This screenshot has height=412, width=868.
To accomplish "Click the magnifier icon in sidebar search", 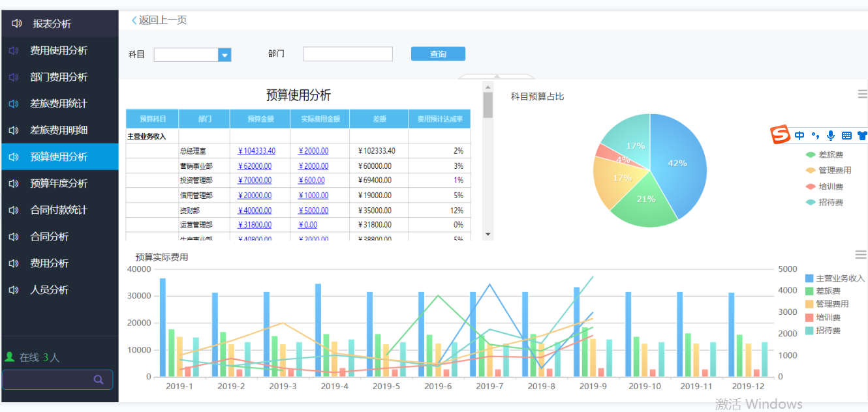I will click(99, 379).
